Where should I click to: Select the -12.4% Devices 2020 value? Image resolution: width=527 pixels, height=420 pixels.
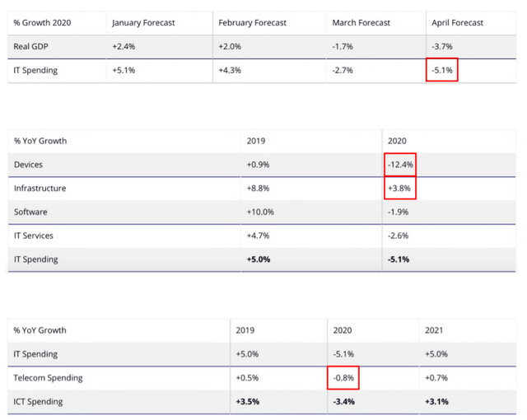[400, 165]
